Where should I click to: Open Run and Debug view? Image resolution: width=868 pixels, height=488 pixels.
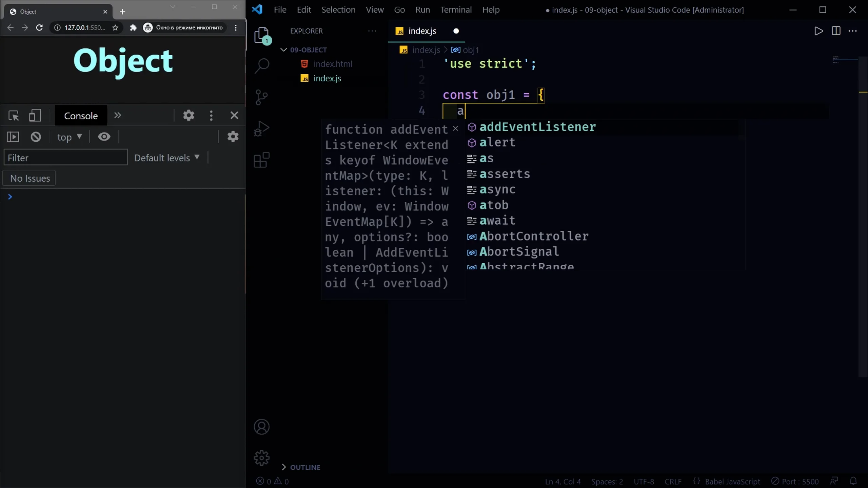tap(262, 129)
